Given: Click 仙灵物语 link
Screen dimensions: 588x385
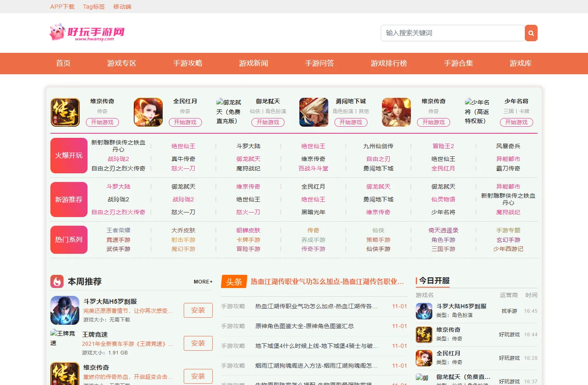Looking at the screenshot, I should pyautogui.click(x=443, y=199).
